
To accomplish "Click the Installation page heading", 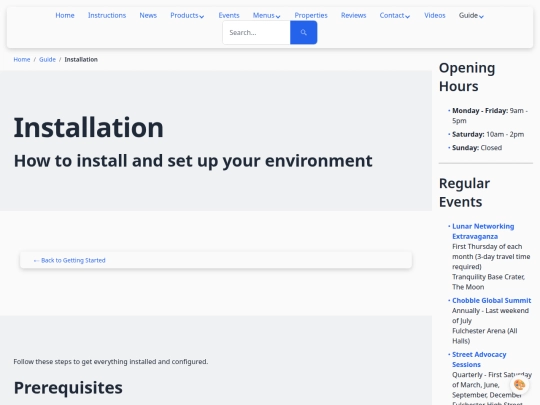I will pyautogui.click(x=89, y=127).
